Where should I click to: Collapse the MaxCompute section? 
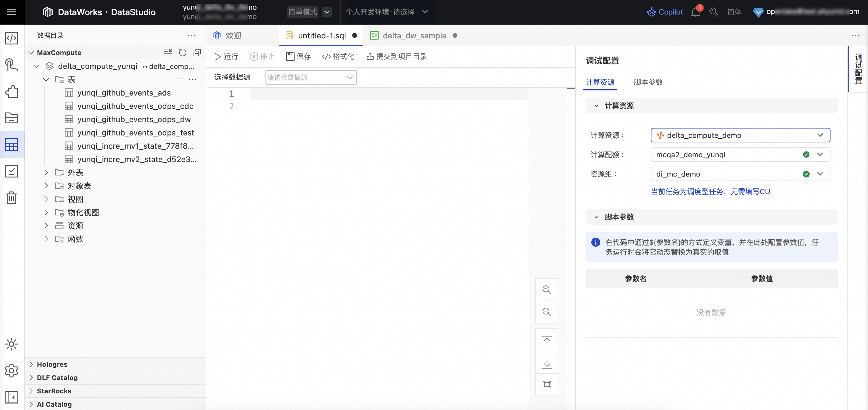31,53
